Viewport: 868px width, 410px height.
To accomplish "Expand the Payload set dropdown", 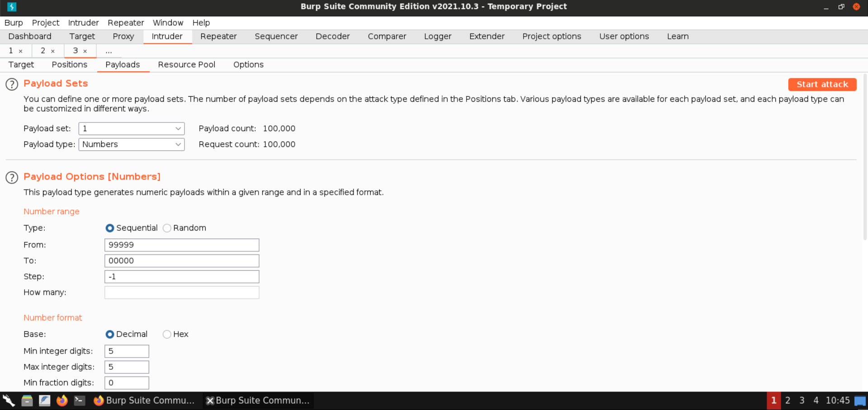I will (x=132, y=129).
